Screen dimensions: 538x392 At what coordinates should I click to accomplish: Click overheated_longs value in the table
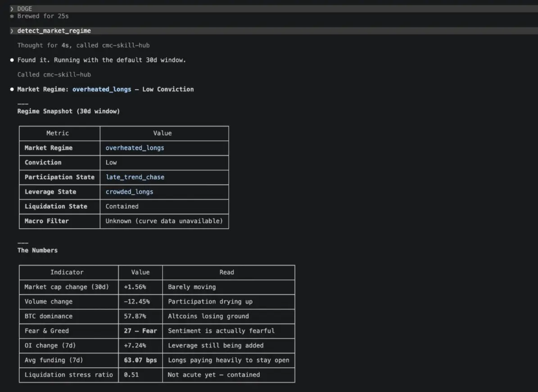(135, 148)
